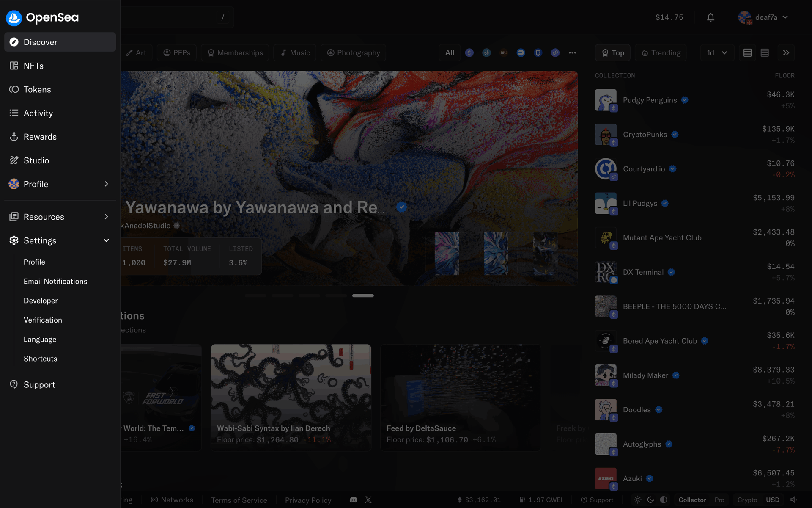Image resolution: width=812 pixels, height=508 pixels.
Task: Open Lil Pudgys collection
Action: [695, 204]
